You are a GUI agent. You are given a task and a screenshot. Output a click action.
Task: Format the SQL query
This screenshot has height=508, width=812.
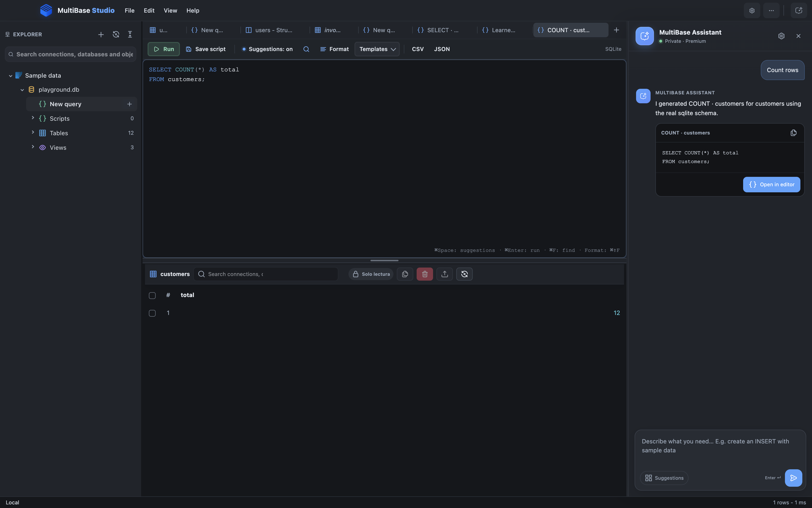click(334, 49)
